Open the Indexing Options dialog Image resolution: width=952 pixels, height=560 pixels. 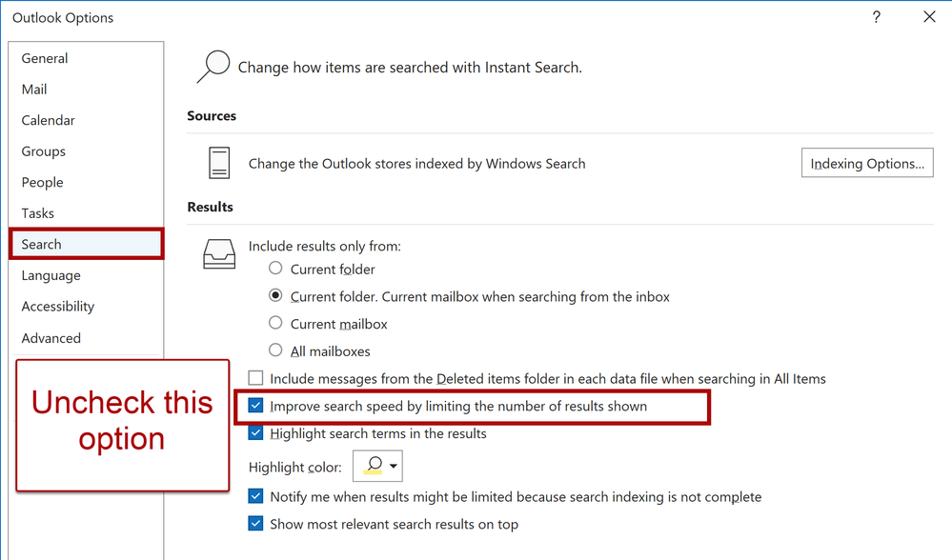[x=866, y=162]
